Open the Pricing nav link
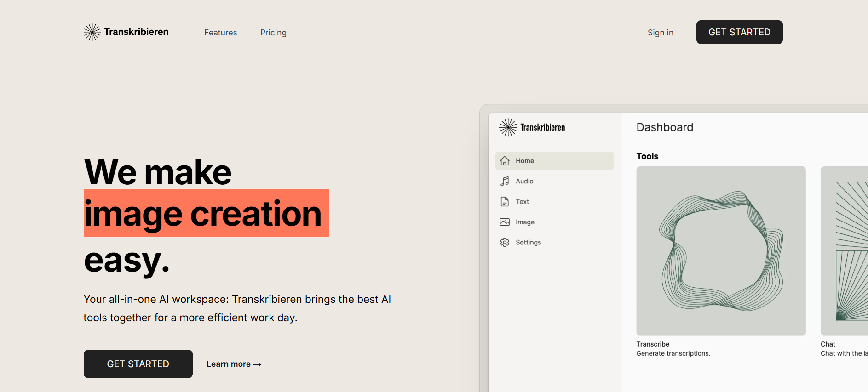Image resolution: width=868 pixels, height=392 pixels. [273, 33]
